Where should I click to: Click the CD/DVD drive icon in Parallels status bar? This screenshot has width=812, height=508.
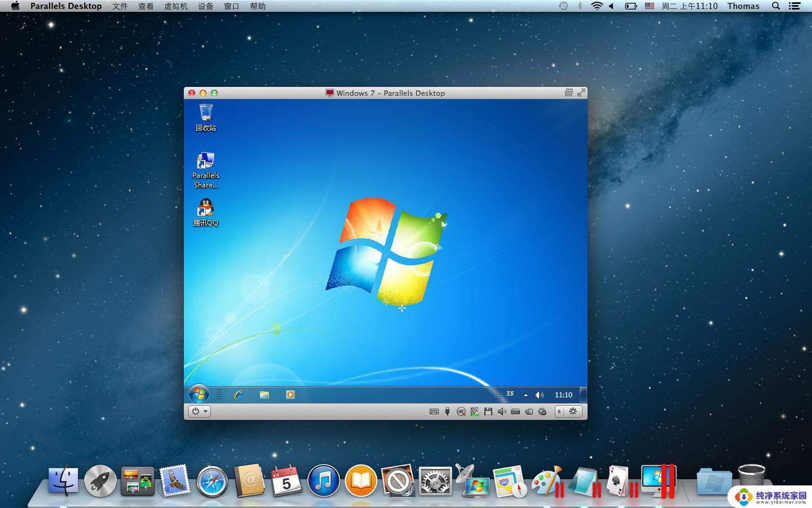coord(461,411)
